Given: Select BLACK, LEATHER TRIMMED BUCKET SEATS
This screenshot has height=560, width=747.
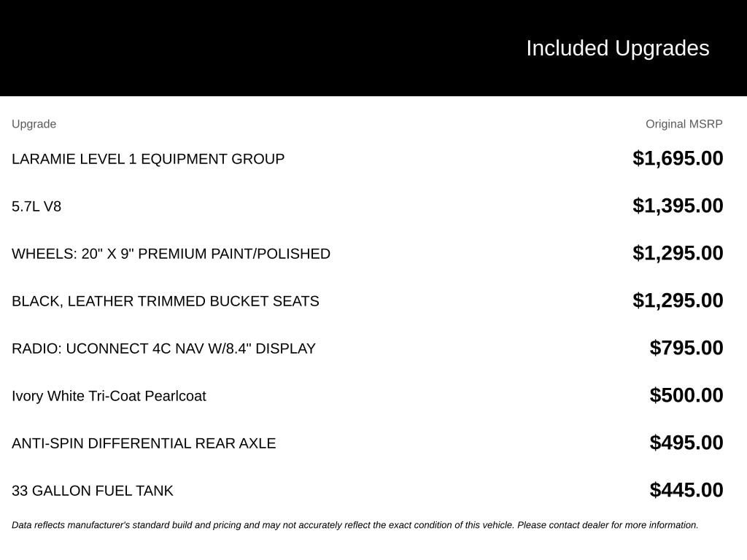Looking at the screenshot, I should (x=166, y=301).
